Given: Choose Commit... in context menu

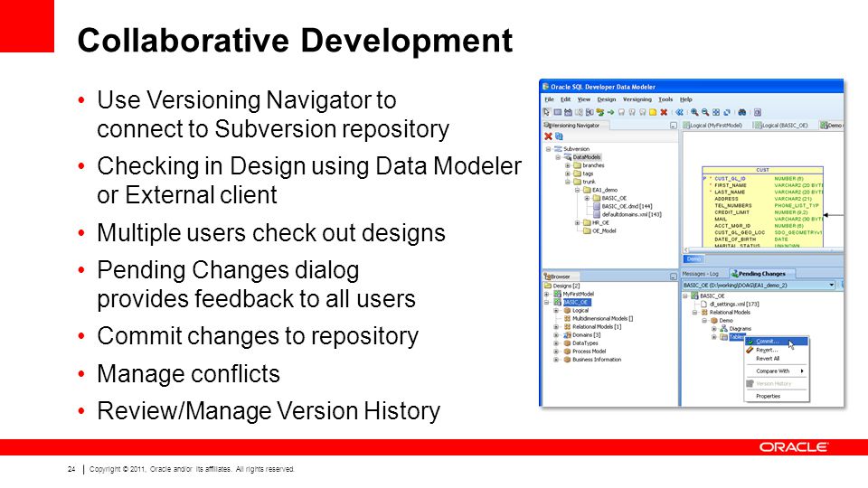Looking at the screenshot, I should pos(777,342).
